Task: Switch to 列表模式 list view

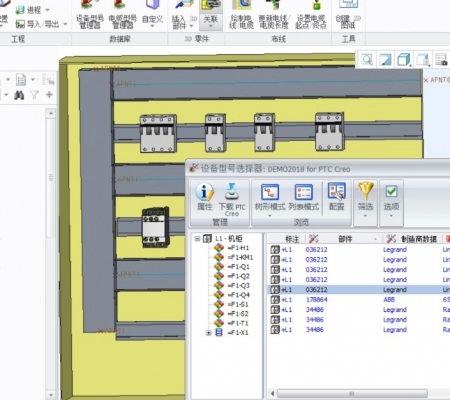Action: click(x=304, y=197)
